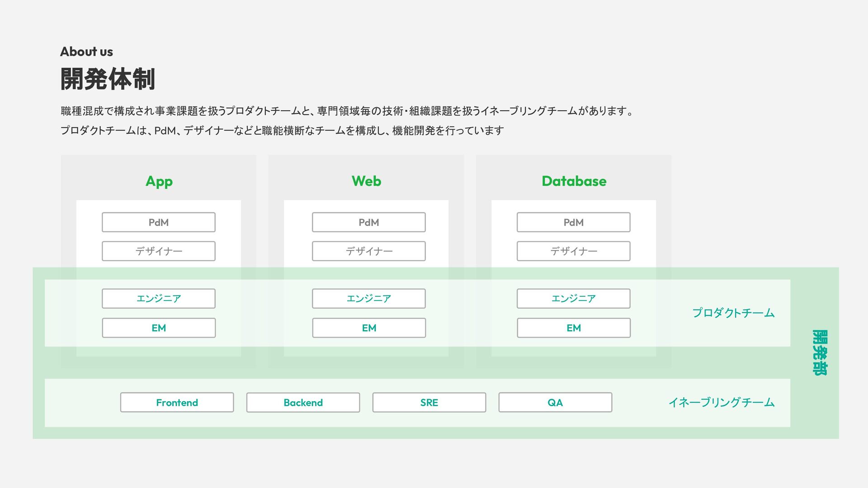Click the SRE box
868x488 pixels.
pyautogui.click(x=429, y=403)
